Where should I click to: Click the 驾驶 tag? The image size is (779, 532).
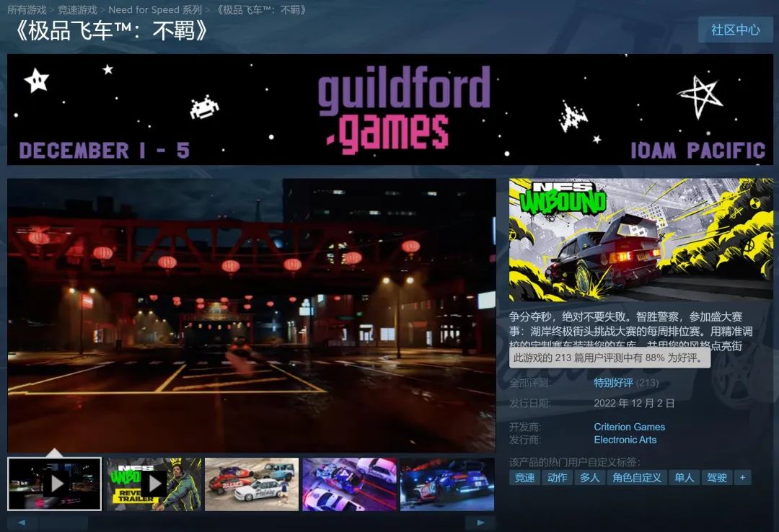point(717,477)
